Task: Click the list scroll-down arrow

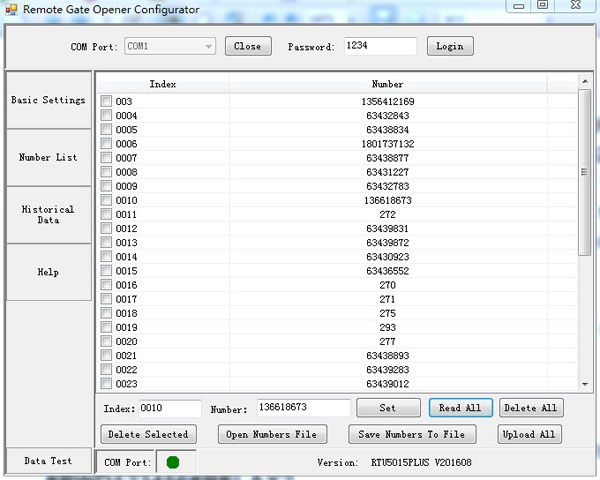Action: (x=584, y=384)
